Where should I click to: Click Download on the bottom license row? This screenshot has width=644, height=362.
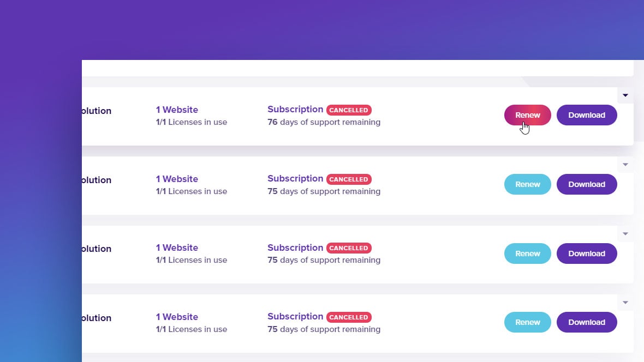pyautogui.click(x=587, y=322)
